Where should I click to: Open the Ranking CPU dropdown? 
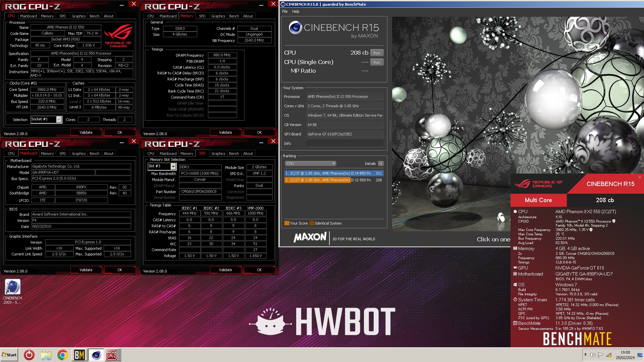pyautogui.click(x=310, y=164)
